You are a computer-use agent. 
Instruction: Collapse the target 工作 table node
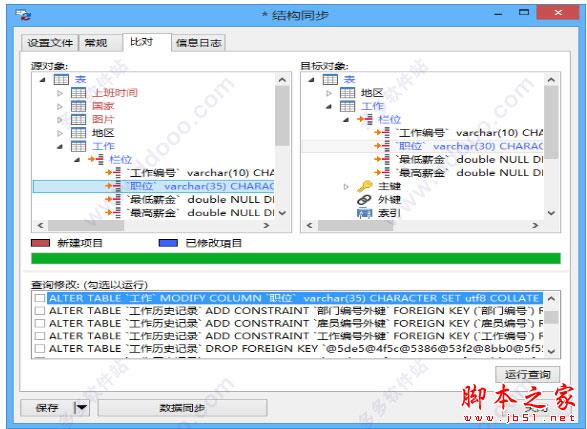pyautogui.click(x=329, y=106)
